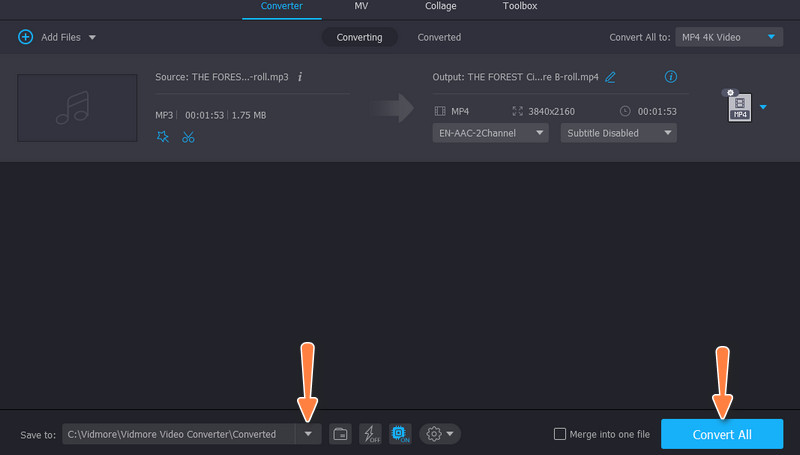800x455 pixels.
Task: Toggle the lightning high-speed conversion icon
Action: coord(370,433)
